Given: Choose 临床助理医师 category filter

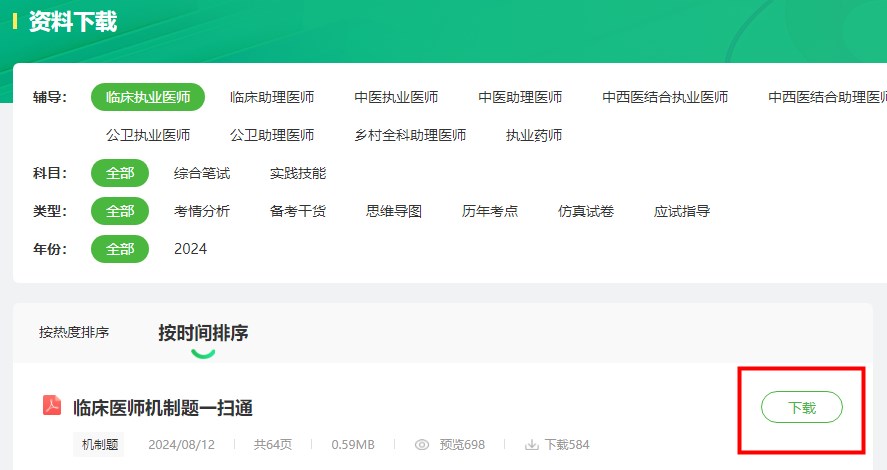Looking at the screenshot, I should (272, 97).
